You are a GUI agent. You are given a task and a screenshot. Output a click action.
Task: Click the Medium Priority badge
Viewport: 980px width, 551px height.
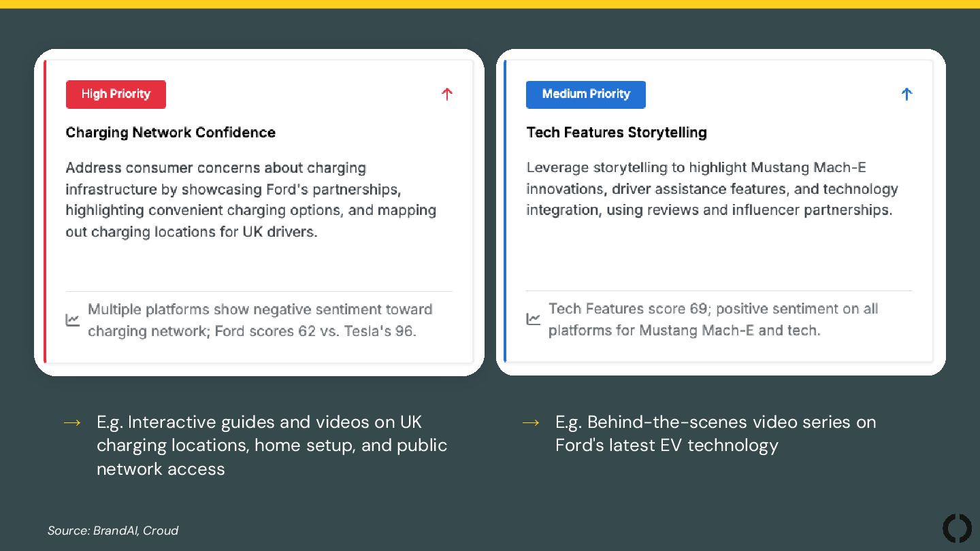(586, 95)
